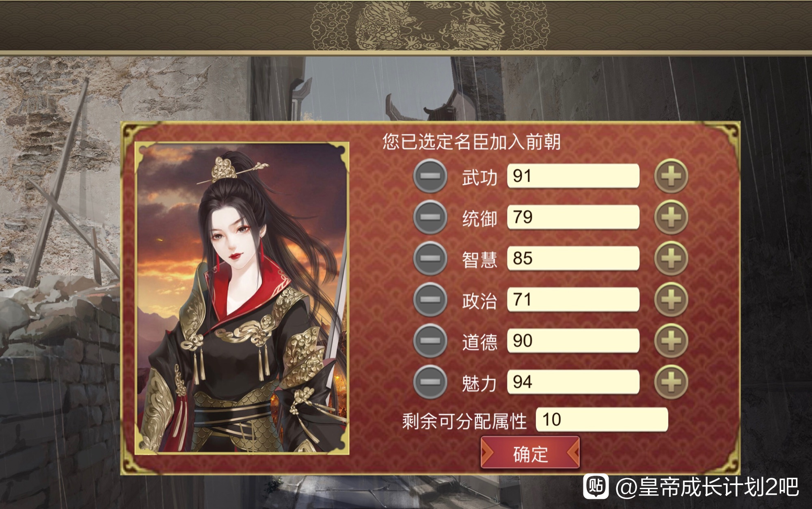Increase 统御 with the plus icon
812x509 pixels.
point(671,217)
